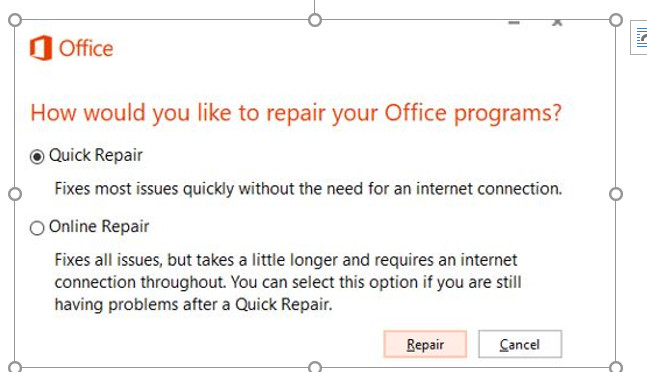The height and width of the screenshot is (372, 647).
Task: Open the Layout Options icon beside the image
Action: 639,38
